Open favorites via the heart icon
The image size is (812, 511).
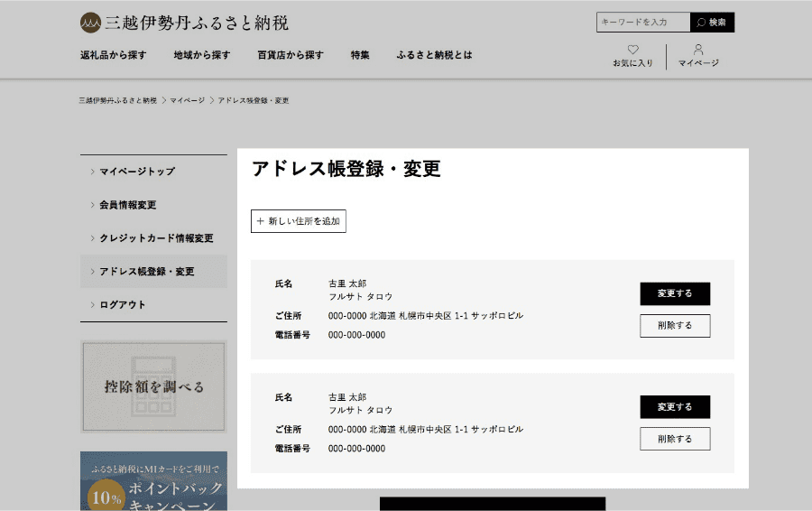click(x=632, y=51)
